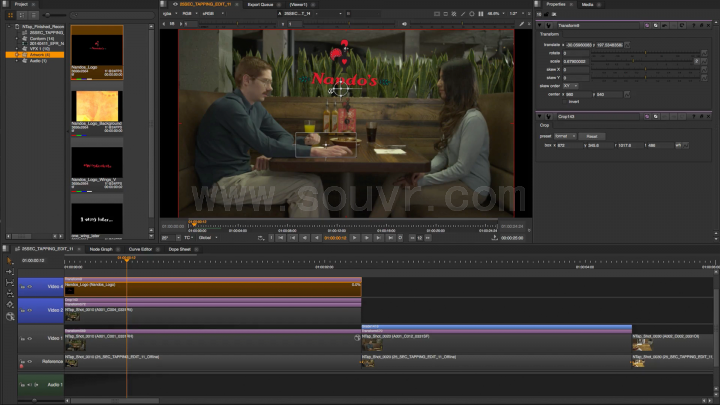Viewport: 720px width, 405px height.
Task: Expand the Audio bin in project tree
Action: click(x=17, y=61)
